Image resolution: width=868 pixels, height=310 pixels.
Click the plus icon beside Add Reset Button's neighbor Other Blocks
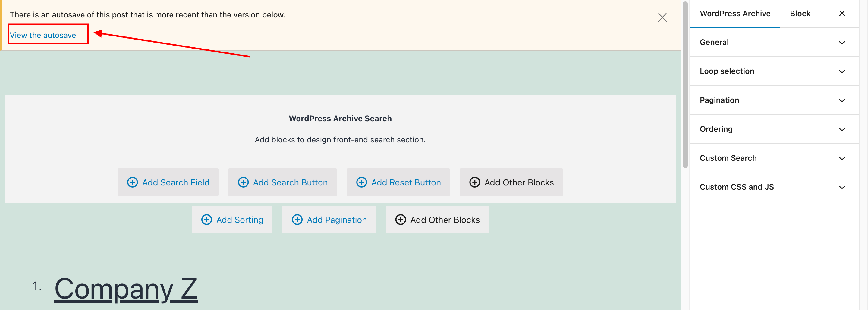pyautogui.click(x=475, y=182)
